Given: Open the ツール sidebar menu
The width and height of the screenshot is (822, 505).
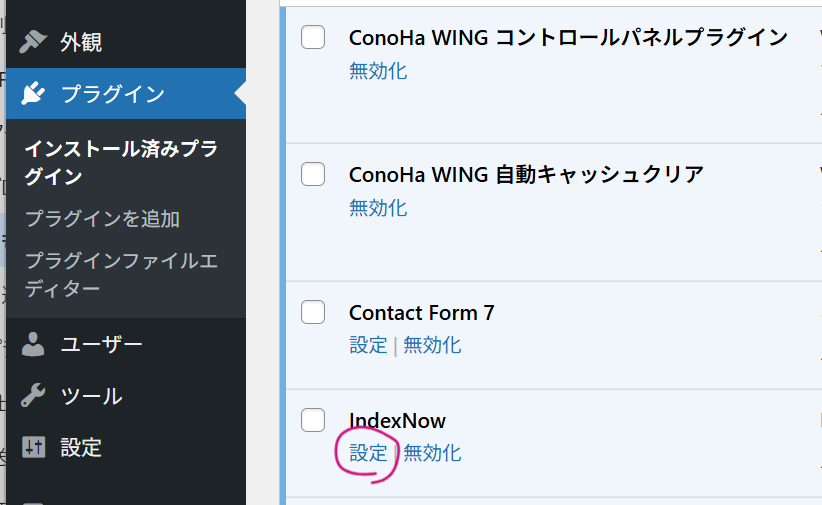Looking at the screenshot, I should (91, 396).
